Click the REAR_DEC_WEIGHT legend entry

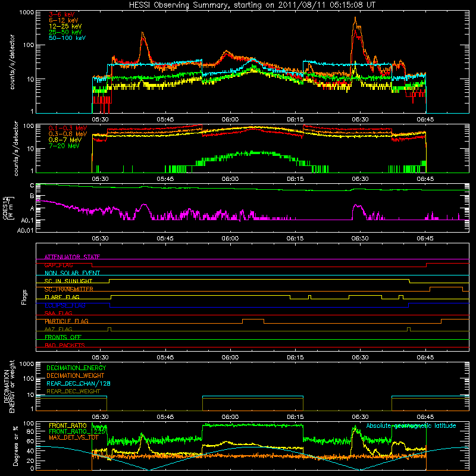73,392
